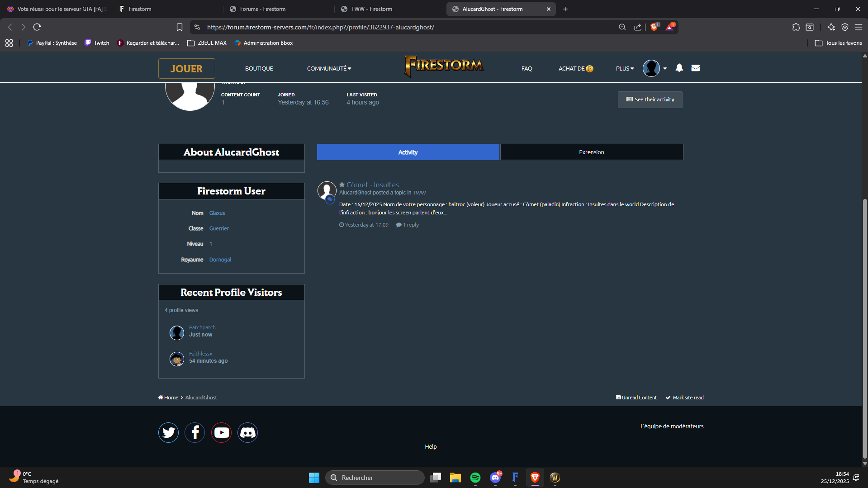Bookmark this page with the bookmark icon
868x488 pixels.
point(180,27)
